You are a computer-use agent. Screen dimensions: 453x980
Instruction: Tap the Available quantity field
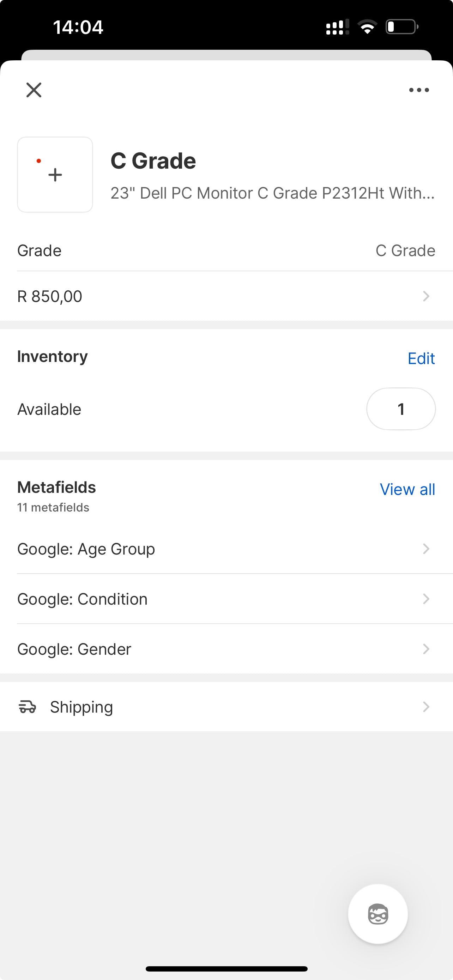(x=401, y=409)
